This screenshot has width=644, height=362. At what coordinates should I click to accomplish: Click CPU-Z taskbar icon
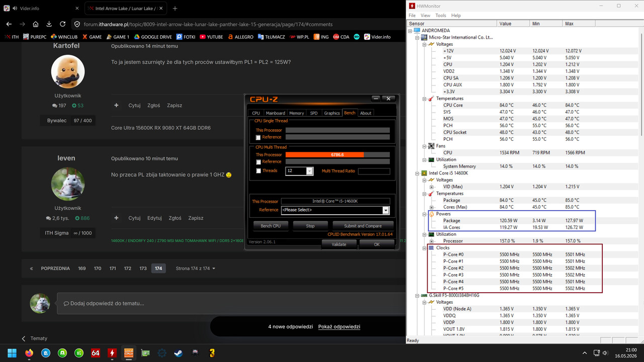128,353
